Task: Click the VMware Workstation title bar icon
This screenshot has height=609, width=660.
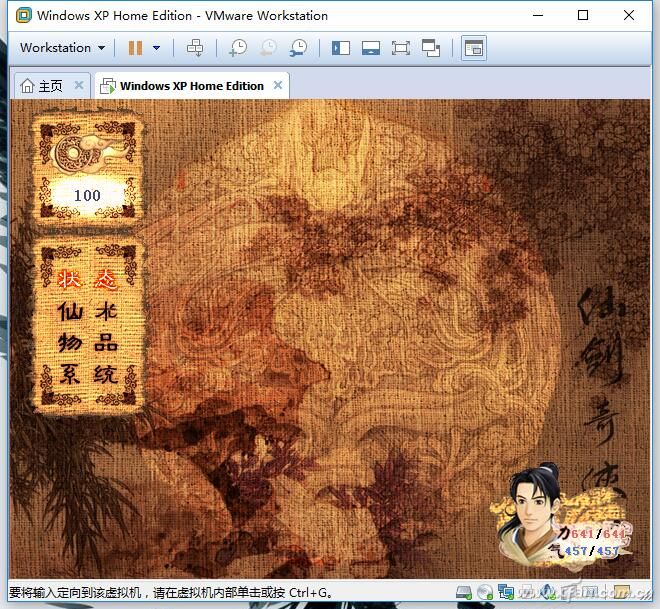Action: 24,16
